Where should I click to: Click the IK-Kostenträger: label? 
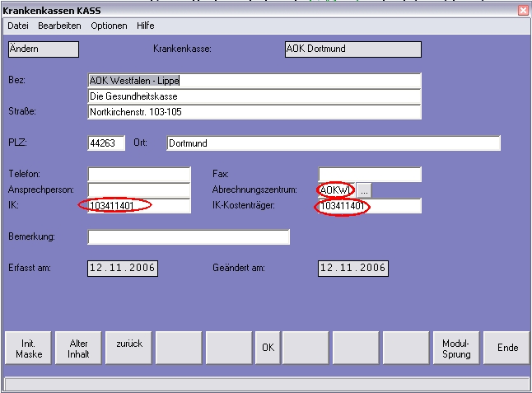pos(244,205)
